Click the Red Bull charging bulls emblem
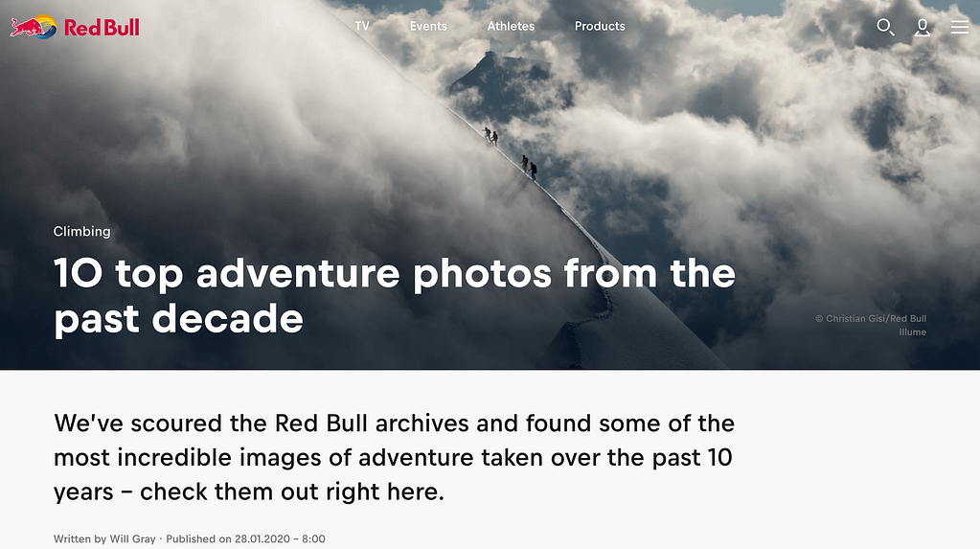980x549 pixels. [x=34, y=27]
